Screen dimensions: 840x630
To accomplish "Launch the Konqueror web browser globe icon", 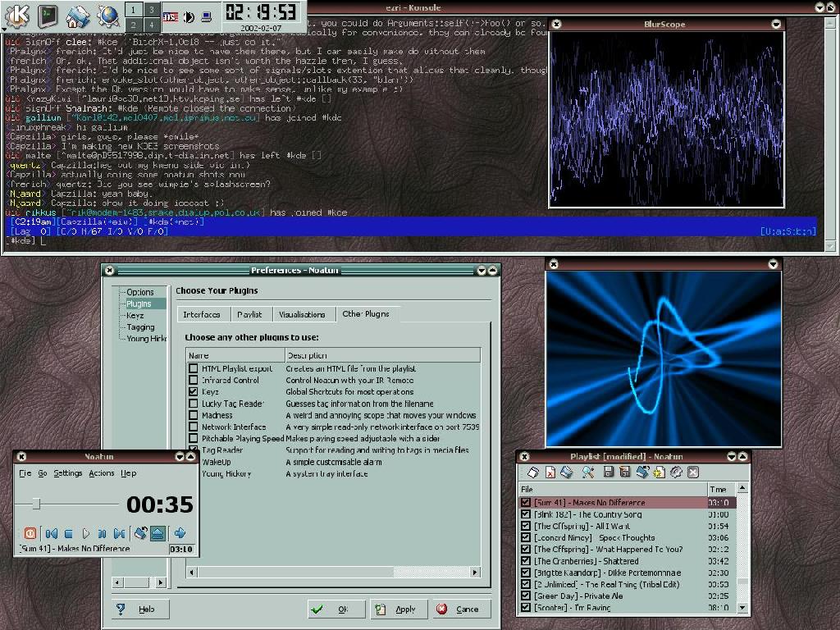I will (x=107, y=16).
